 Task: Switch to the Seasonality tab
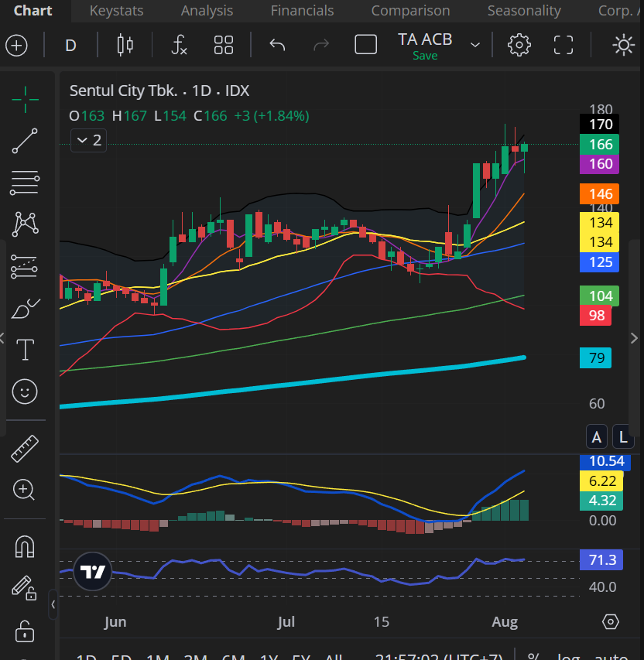click(524, 11)
